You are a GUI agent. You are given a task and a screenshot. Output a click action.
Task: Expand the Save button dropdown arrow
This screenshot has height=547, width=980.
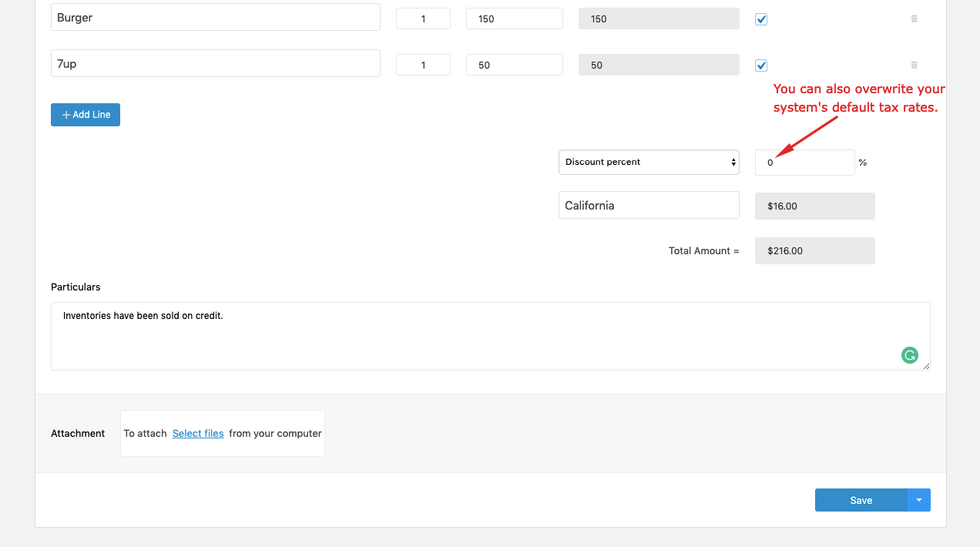pos(918,499)
